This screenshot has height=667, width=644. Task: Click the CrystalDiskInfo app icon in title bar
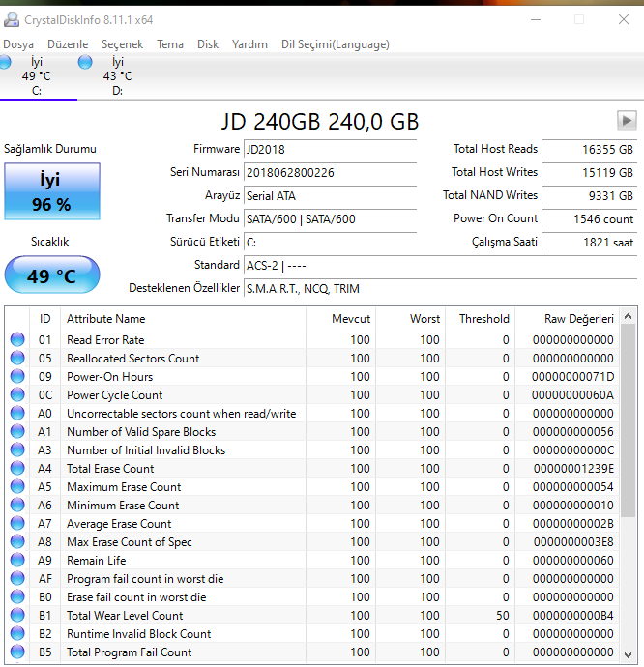[x=13, y=19]
